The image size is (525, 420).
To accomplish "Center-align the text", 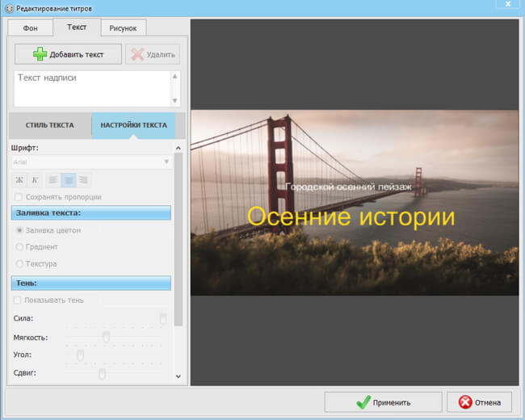I will (69, 180).
